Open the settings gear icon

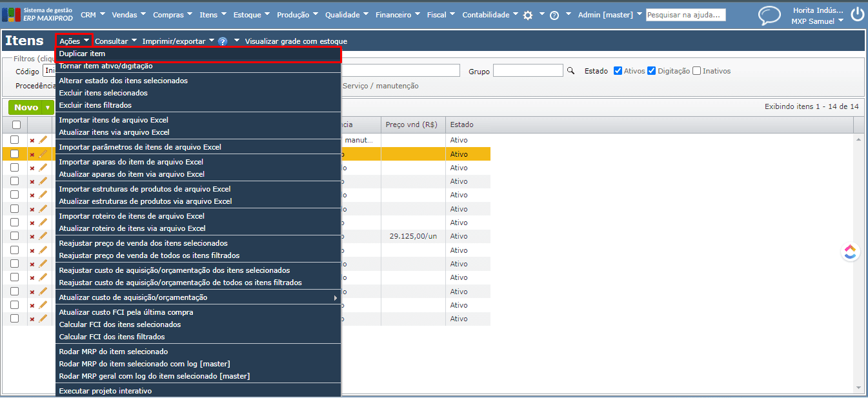(528, 15)
